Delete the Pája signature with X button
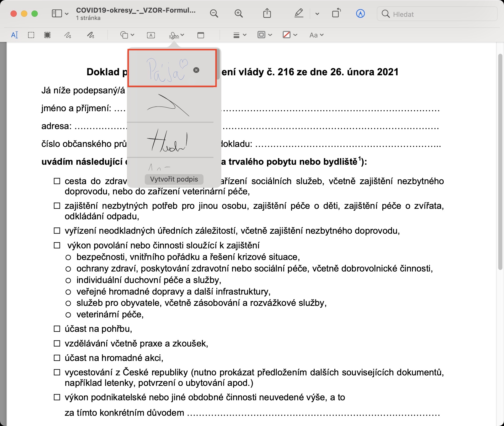The width and height of the screenshot is (504, 426). pyautogui.click(x=196, y=70)
